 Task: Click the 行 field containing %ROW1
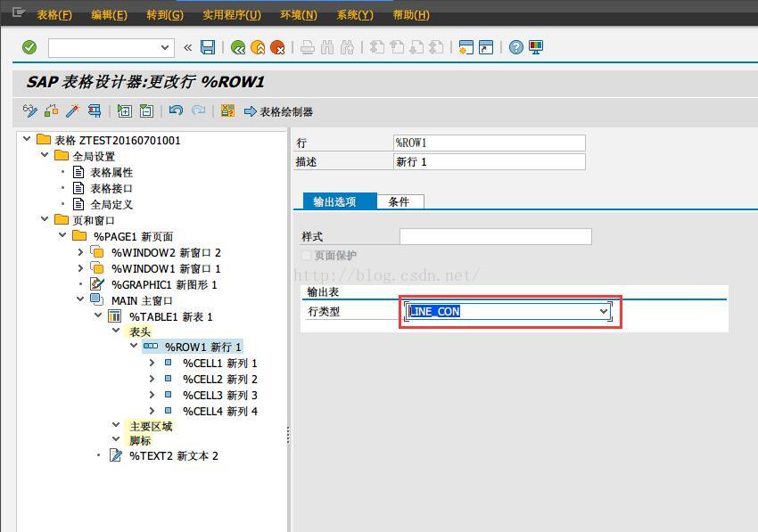coord(490,143)
